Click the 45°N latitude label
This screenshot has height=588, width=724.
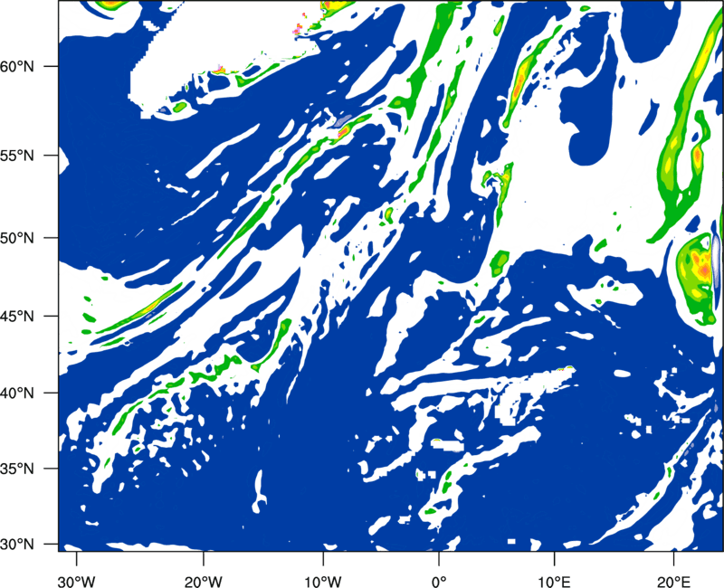click(17, 316)
